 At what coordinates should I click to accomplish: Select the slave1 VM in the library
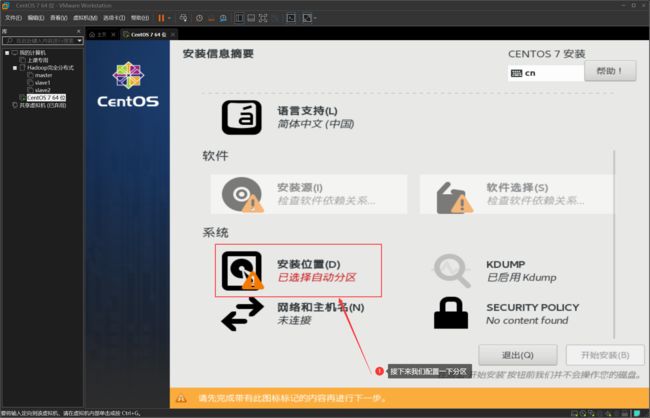pos(43,83)
